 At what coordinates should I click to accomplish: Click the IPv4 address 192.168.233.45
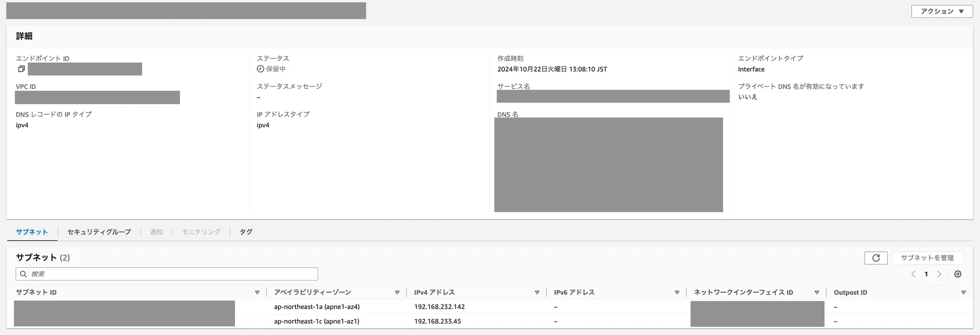click(437, 321)
